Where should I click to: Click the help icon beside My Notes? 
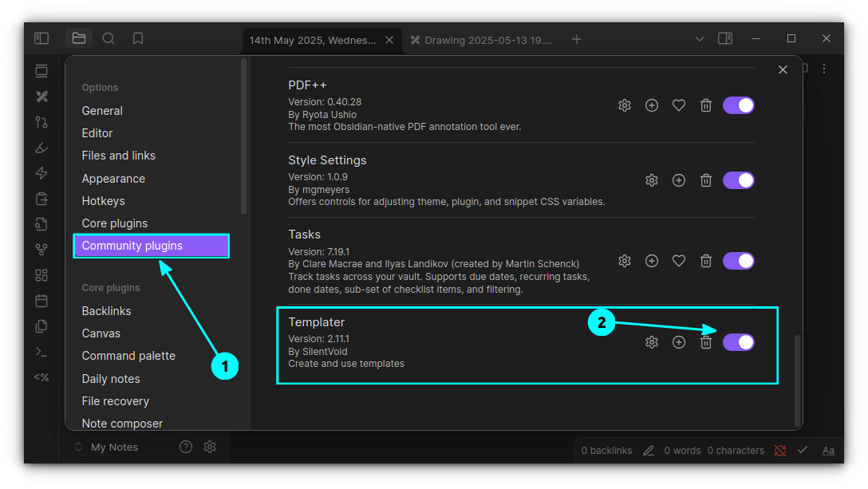[186, 447]
